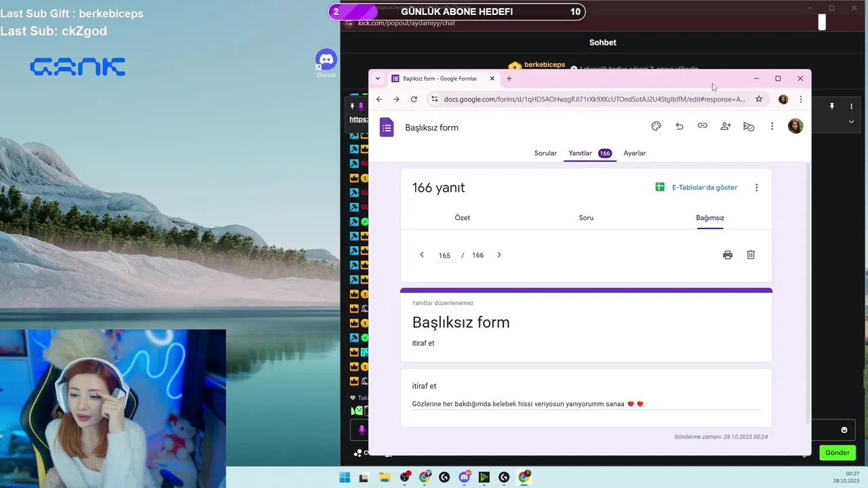The height and width of the screenshot is (488, 868).
Task: Expand the Chrome tab search chevron
Action: 378,79
